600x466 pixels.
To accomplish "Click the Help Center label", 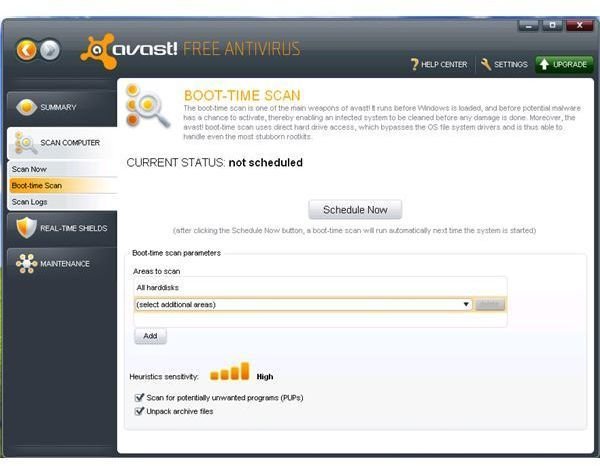I will 444,64.
